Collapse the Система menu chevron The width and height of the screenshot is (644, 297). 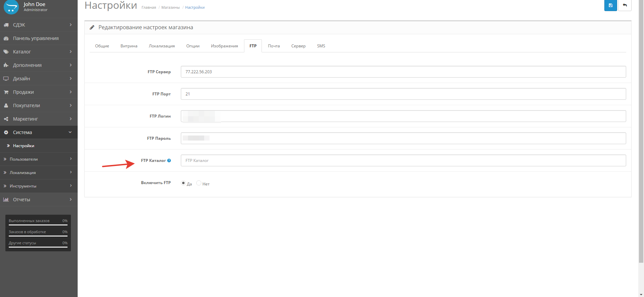coord(70,132)
